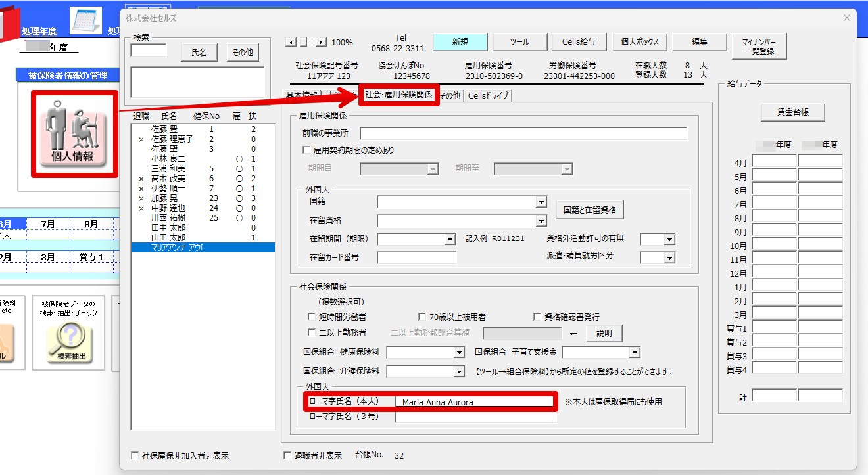
Task: Select 加藤 晃 in the employee list
Action: pos(203,198)
